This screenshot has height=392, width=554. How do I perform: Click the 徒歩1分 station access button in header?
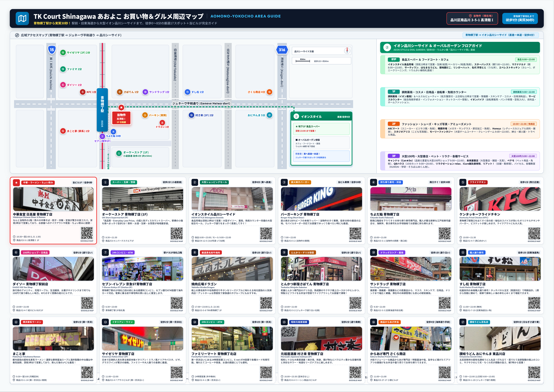(x=520, y=18)
